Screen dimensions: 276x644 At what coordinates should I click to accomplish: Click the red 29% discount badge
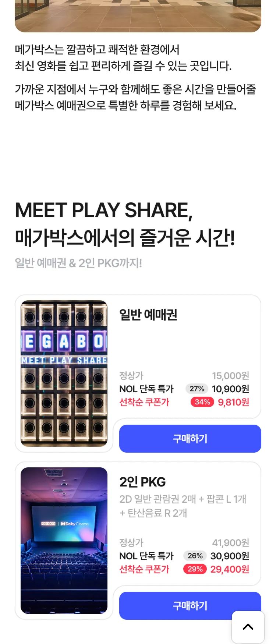point(195,569)
